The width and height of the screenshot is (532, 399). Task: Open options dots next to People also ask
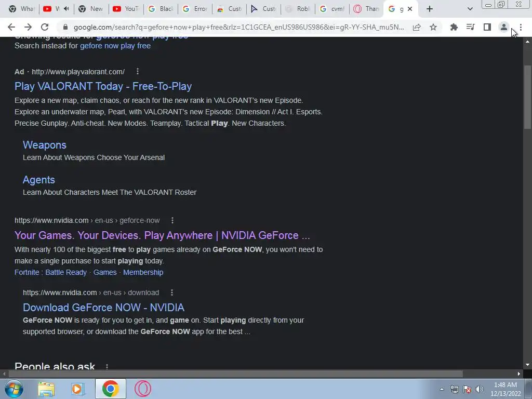point(107,367)
